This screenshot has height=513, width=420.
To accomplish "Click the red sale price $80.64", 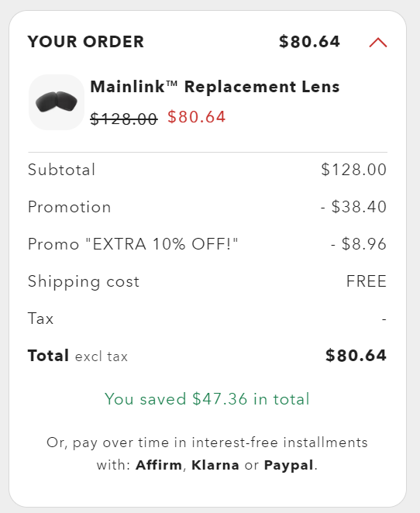I will 197,117.
